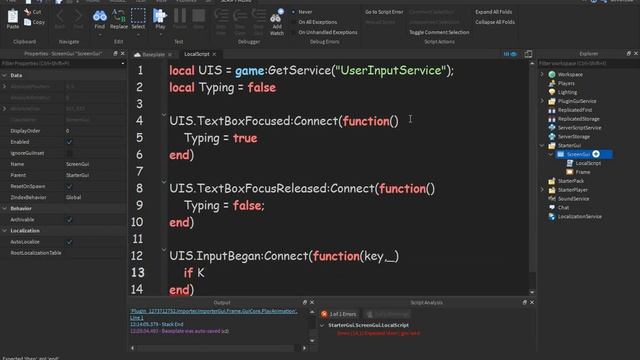Viewport: 640px width, 360px height.
Task: Click the ReplicatedFirst icon in Explorer
Action: coord(552,110)
